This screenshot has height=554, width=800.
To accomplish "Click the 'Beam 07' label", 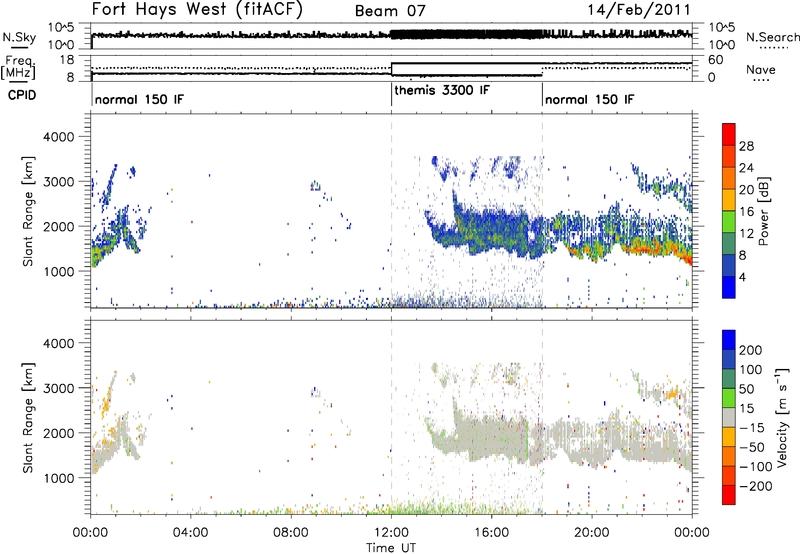I will [x=390, y=11].
